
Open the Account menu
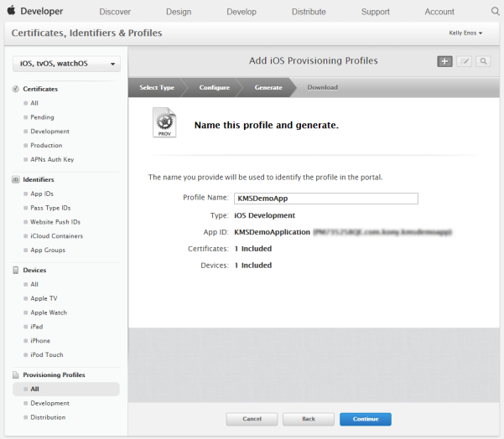439,12
